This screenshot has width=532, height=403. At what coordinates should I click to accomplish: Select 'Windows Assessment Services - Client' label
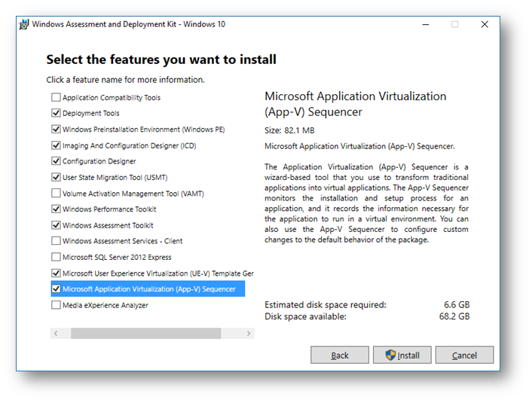(x=123, y=241)
